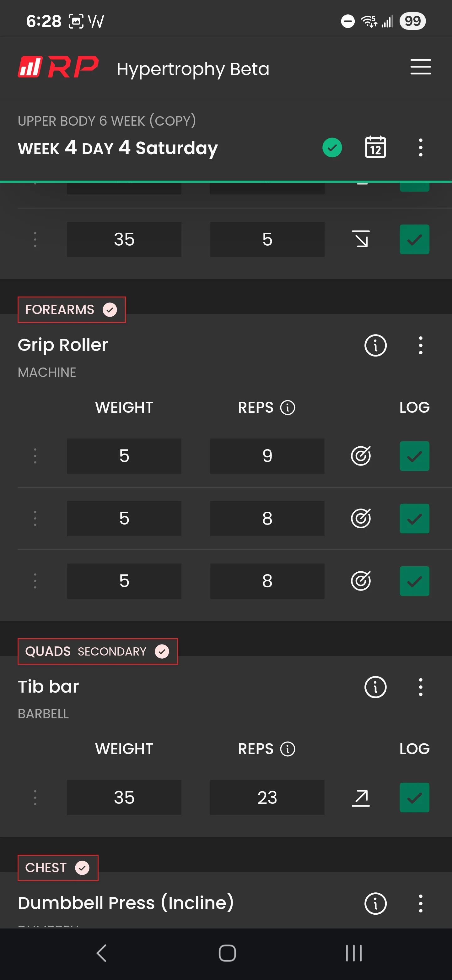Edit the Tib bar reps field showing 23
The height and width of the screenshot is (980, 452).
pos(267,798)
